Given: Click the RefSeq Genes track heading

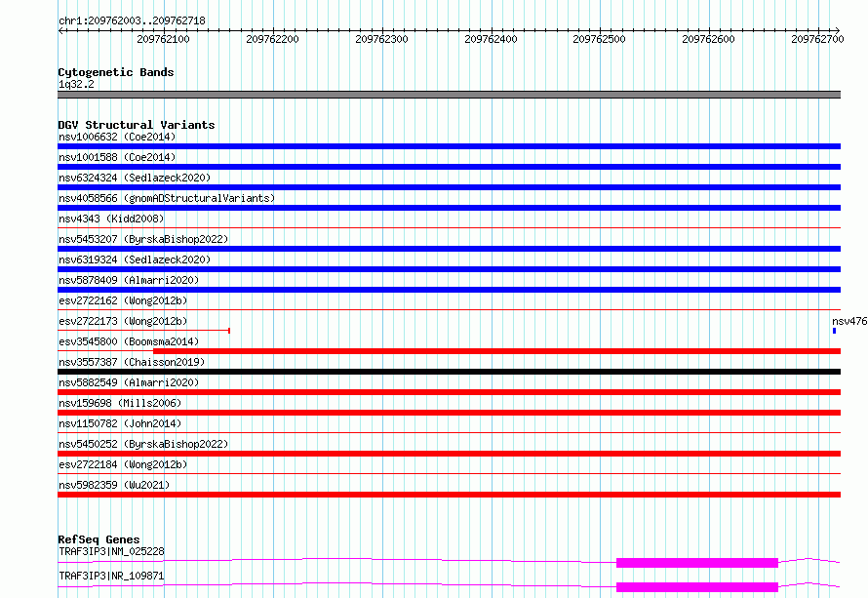Looking at the screenshot, I should point(99,539).
